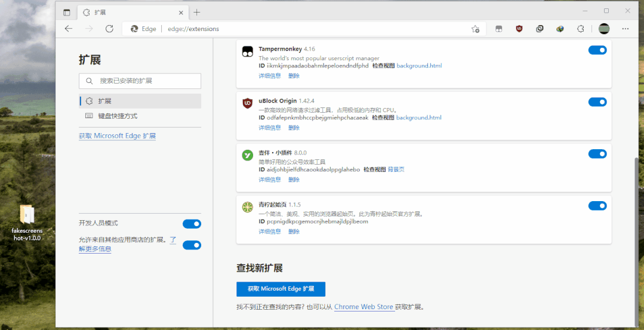Disable the Tampermonkey extension toggle
This screenshot has width=644, height=330.
point(597,50)
